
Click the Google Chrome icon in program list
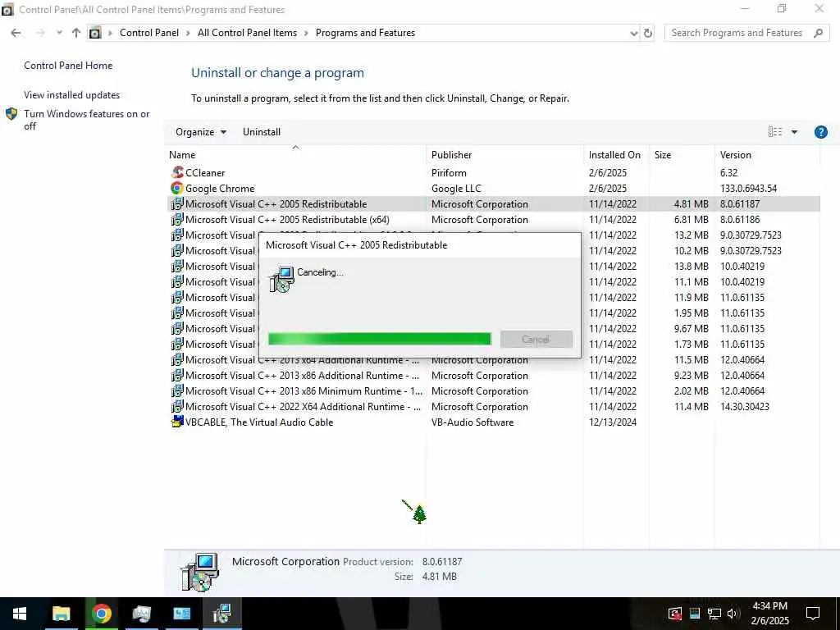pyautogui.click(x=177, y=188)
